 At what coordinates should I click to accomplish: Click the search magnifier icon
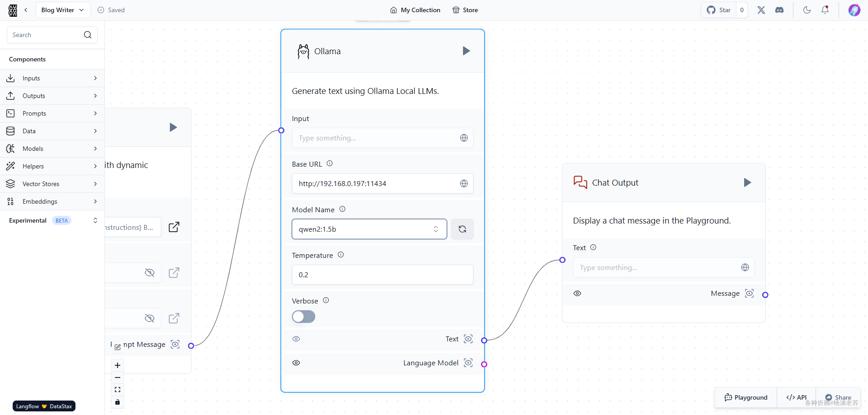[88, 35]
